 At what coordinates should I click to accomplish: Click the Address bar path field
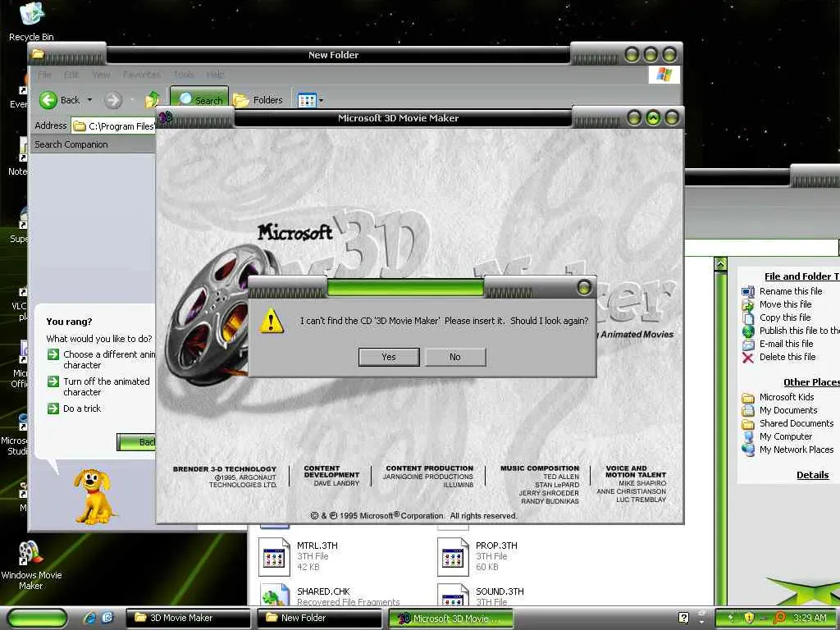tap(113, 126)
